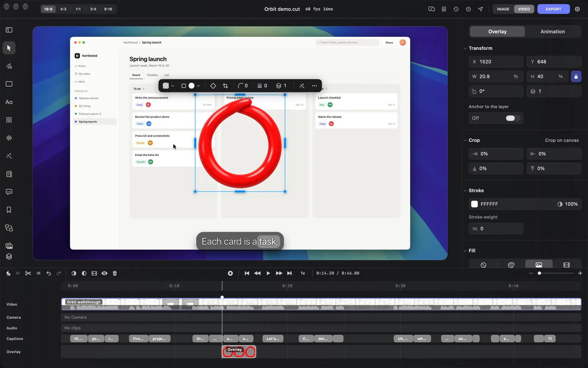This screenshot has height=368, width=588.
Task: Select the 9:16 aspect ratio
Action: [108, 9]
